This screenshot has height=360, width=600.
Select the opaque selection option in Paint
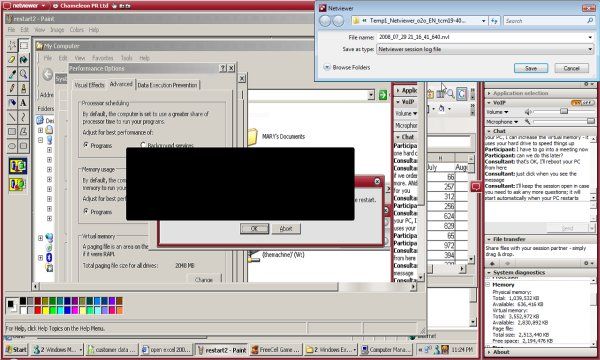18,166
